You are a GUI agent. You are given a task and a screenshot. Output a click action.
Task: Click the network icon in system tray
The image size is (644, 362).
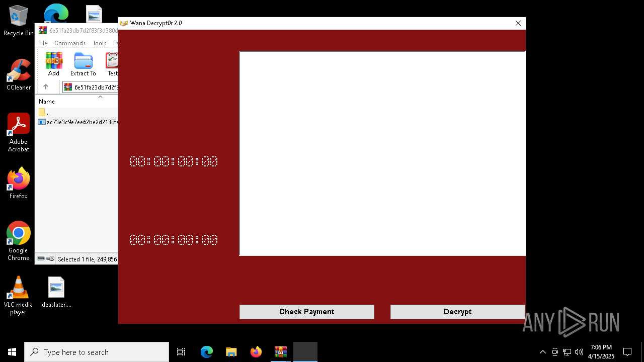click(567, 352)
